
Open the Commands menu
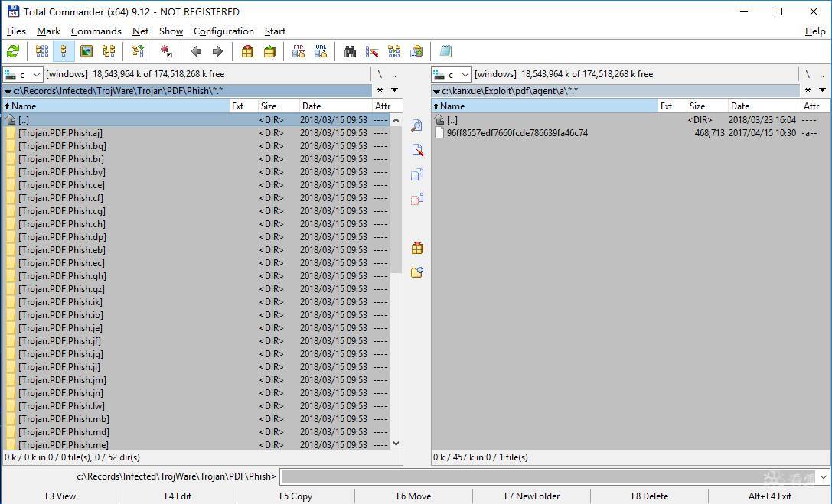tap(96, 31)
